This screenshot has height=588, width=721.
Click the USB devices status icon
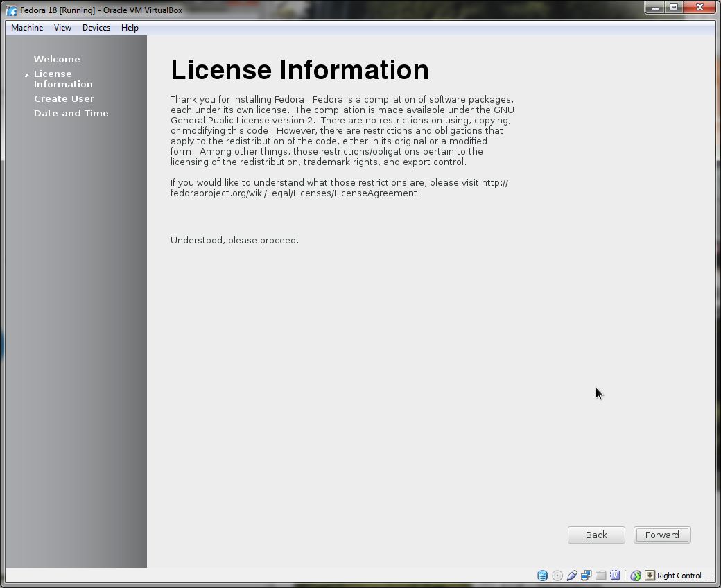click(572, 576)
